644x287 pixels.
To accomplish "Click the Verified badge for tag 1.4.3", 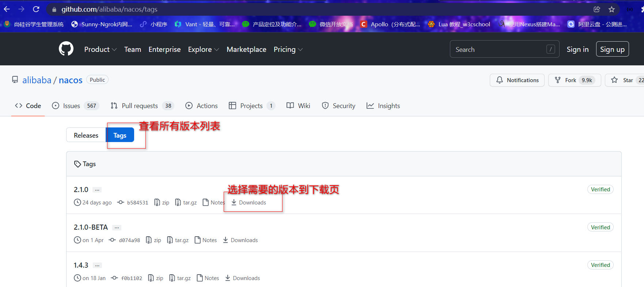I will tap(601, 265).
